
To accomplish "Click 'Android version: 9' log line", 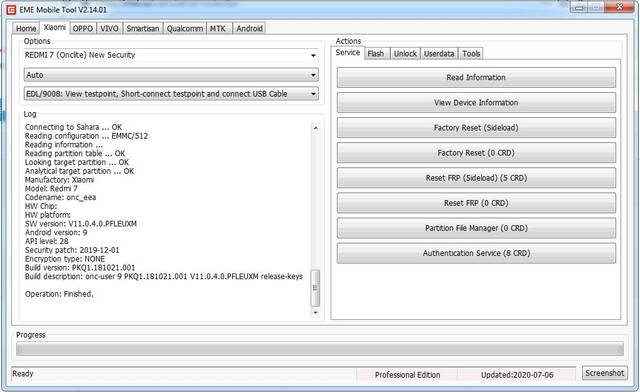I will click(56, 233).
